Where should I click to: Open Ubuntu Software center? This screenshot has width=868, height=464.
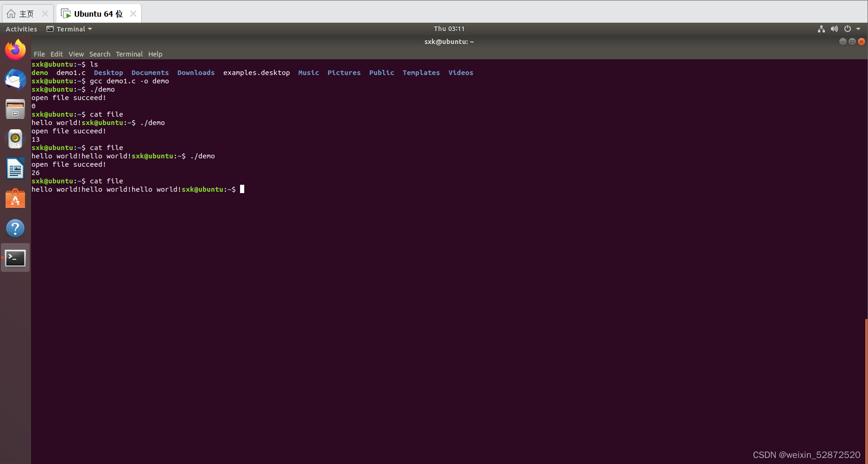click(15, 198)
